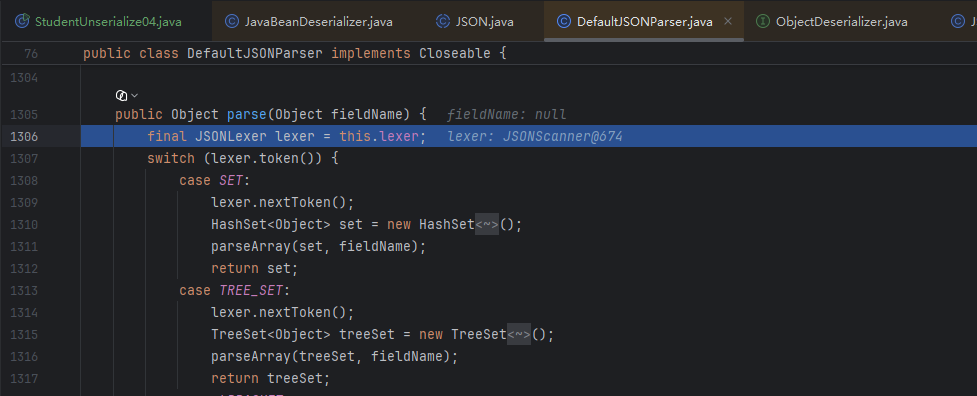Click parseArray(set, fieldName) call
This screenshot has width=977, height=396.
(318, 246)
